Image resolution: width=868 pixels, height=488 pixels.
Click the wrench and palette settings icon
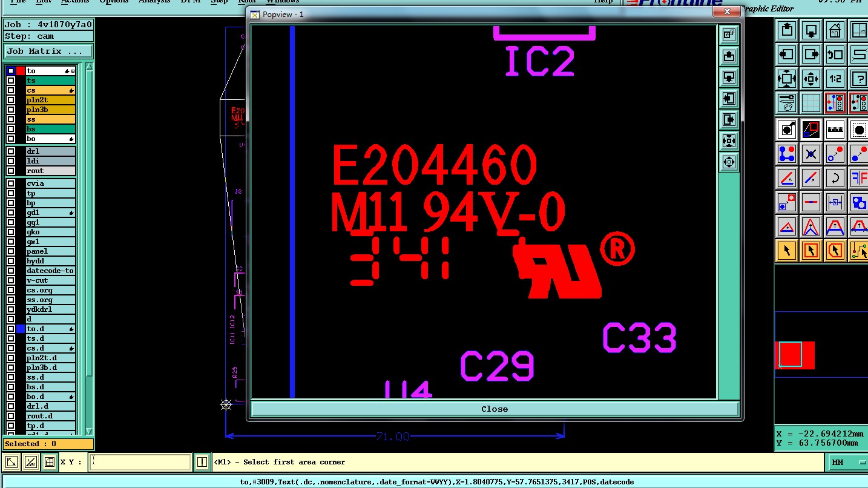pyautogui.click(x=786, y=102)
